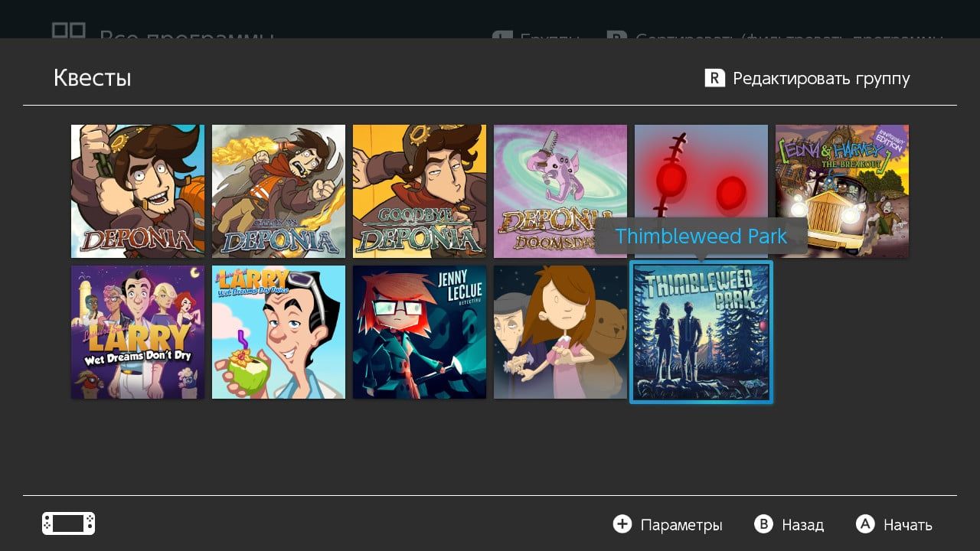Open the first Deponia game tile
Viewport: 980px width, 551px height.
138,191
